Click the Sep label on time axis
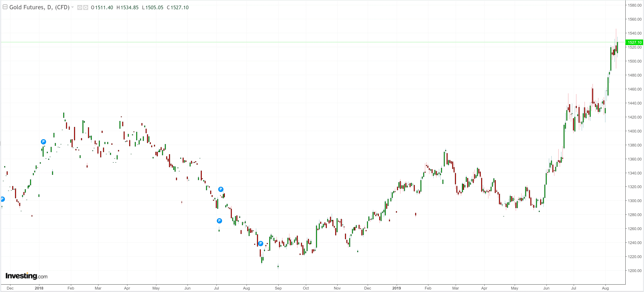 [x=278, y=288]
